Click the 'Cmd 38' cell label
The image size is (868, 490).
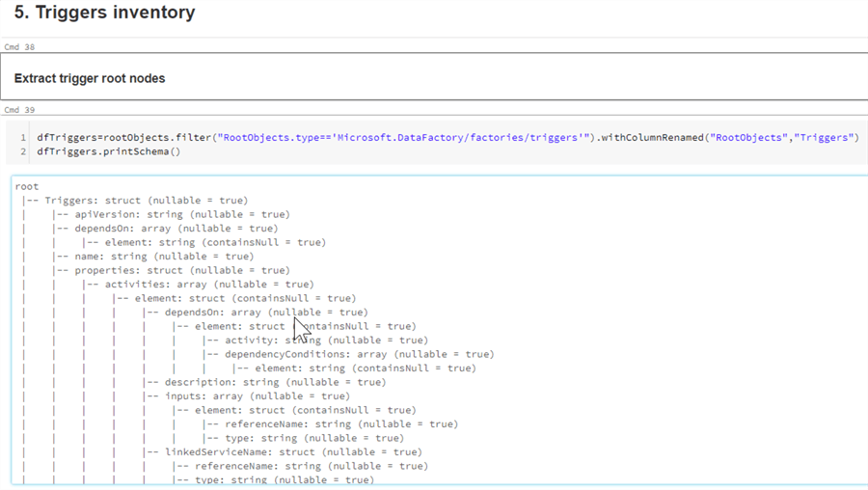19,47
